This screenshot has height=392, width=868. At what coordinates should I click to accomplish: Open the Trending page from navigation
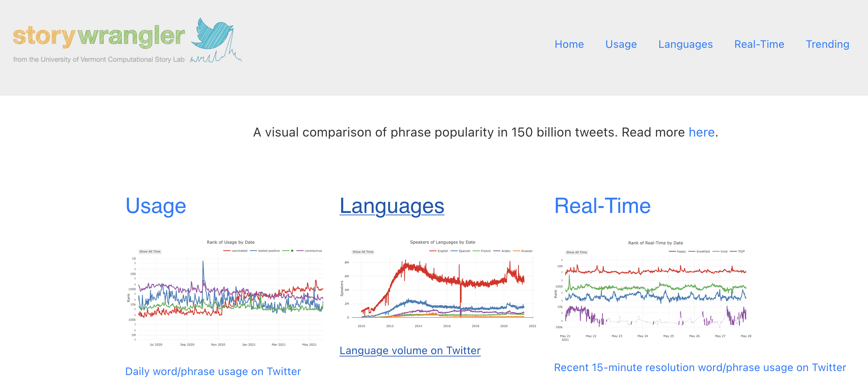pos(827,44)
